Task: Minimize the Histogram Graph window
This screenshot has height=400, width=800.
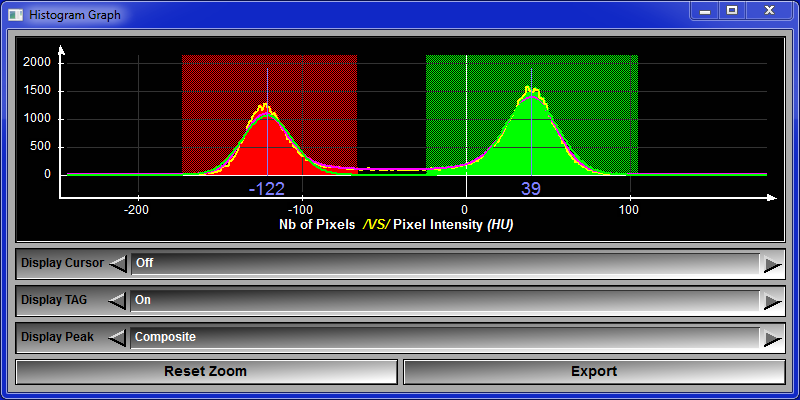Action: (x=706, y=11)
